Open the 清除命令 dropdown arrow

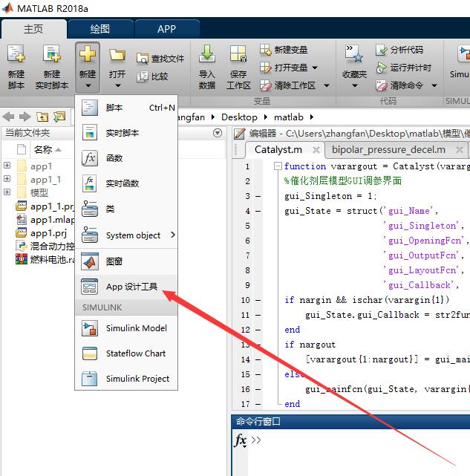point(434,85)
